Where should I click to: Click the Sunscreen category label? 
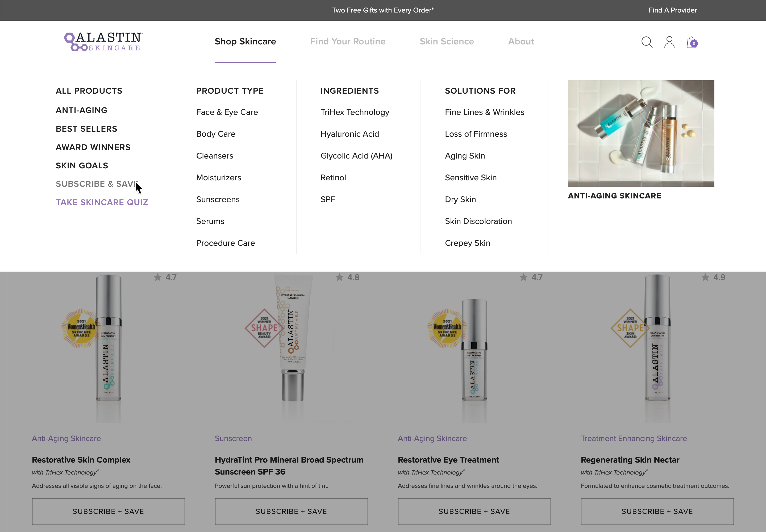tap(233, 439)
